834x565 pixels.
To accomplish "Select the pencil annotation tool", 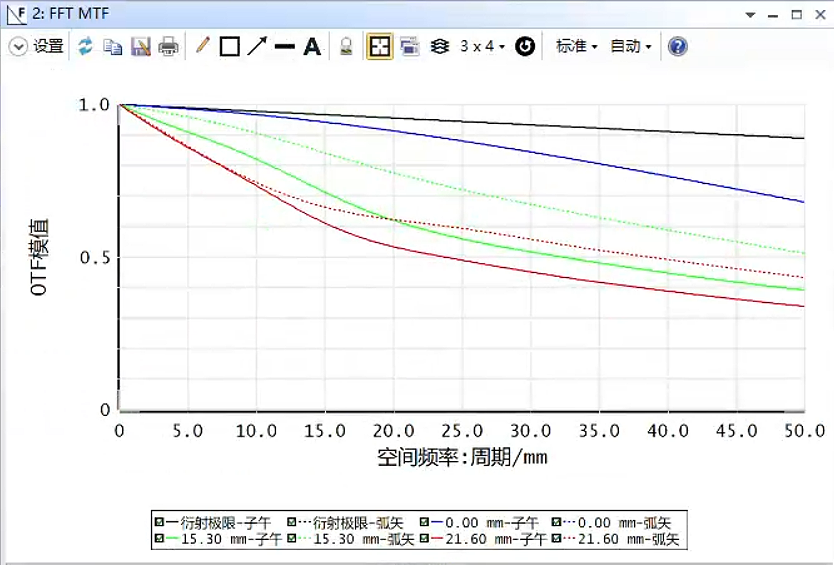I will tap(202, 46).
